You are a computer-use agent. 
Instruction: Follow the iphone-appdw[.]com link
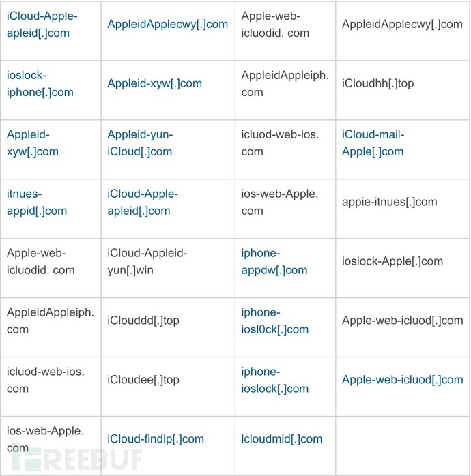point(274,261)
